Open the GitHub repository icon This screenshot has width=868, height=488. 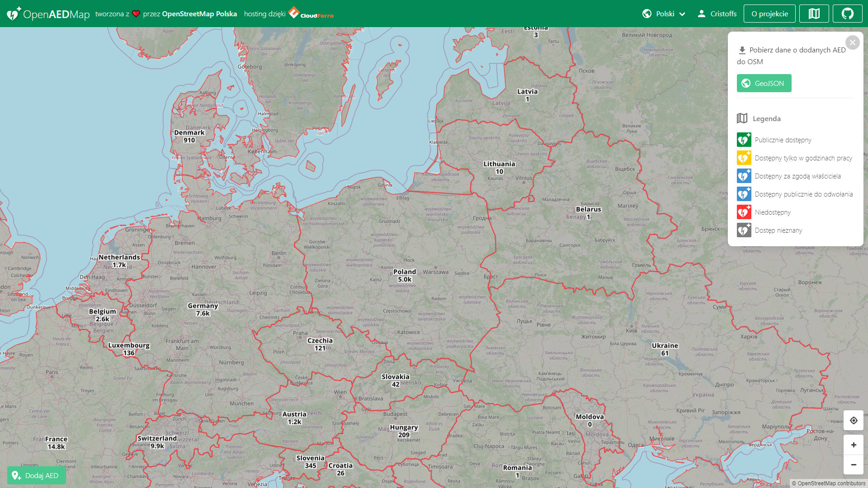pyautogui.click(x=847, y=13)
